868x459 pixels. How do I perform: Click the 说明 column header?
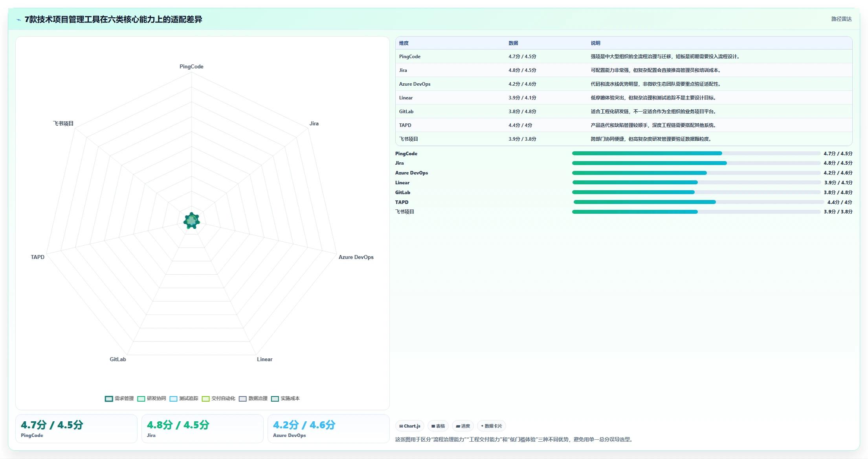(595, 43)
